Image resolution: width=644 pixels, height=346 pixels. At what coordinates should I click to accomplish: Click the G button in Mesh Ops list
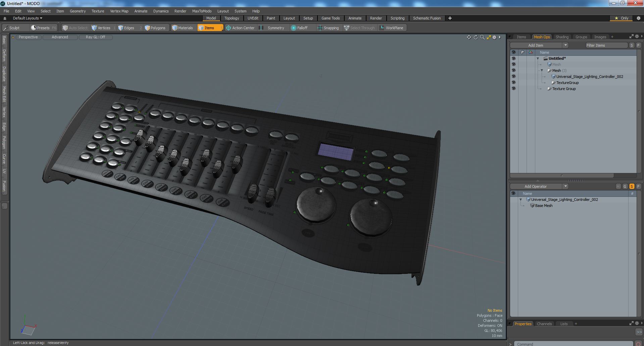[x=625, y=186]
